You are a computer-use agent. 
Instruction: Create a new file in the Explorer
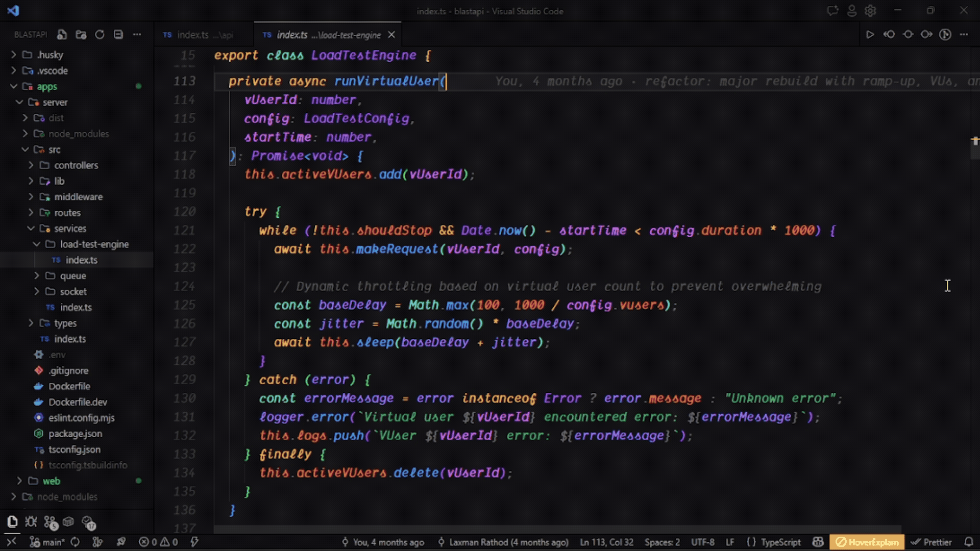pyautogui.click(x=62, y=34)
